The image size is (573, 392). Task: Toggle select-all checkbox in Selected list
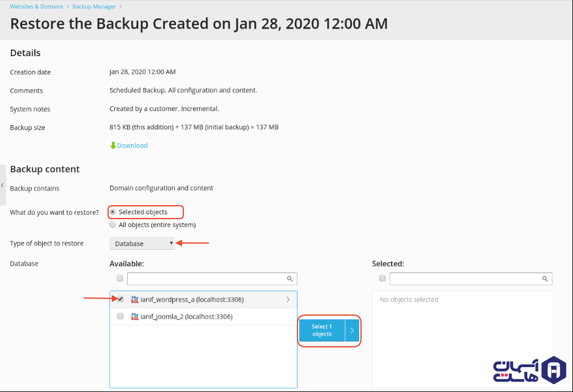point(382,278)
